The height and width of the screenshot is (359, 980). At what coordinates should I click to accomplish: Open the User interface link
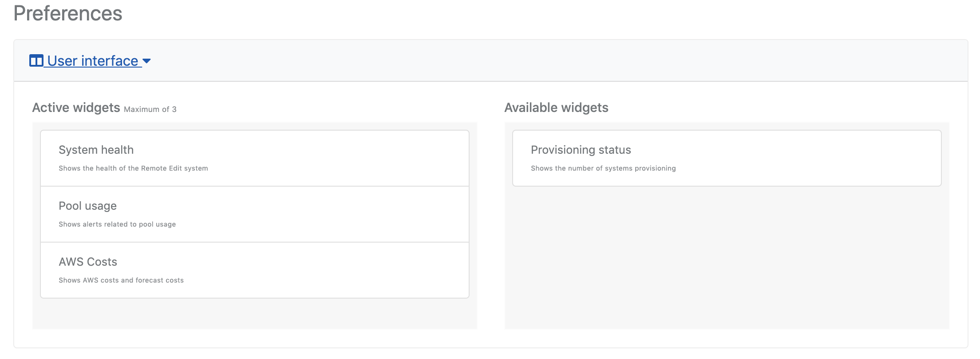coord(93,61)
